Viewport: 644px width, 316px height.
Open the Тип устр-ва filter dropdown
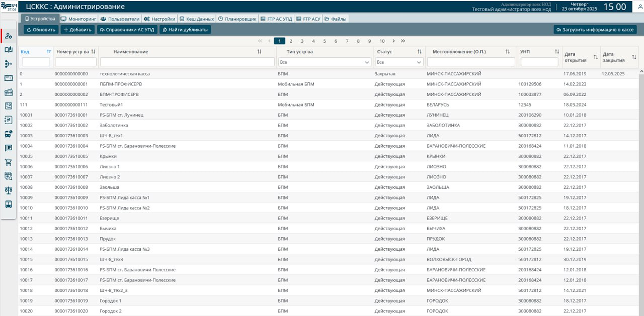coord(325,62)
